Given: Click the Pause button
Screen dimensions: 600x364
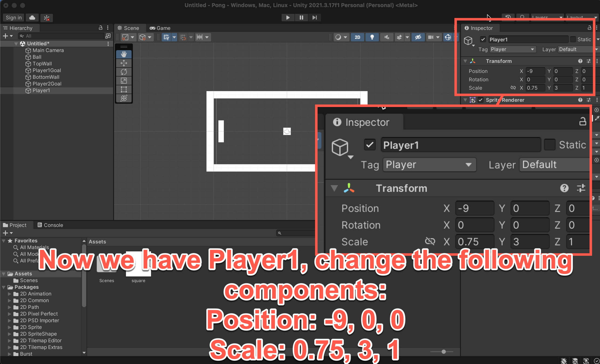Looking at the screenshot, I should point(301,18).
